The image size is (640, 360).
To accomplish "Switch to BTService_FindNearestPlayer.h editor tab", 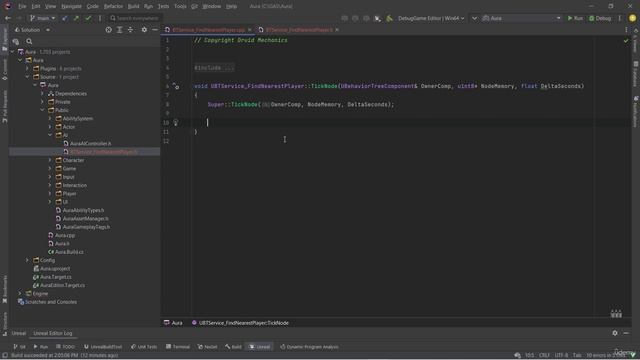I will [x=299, y=30].
